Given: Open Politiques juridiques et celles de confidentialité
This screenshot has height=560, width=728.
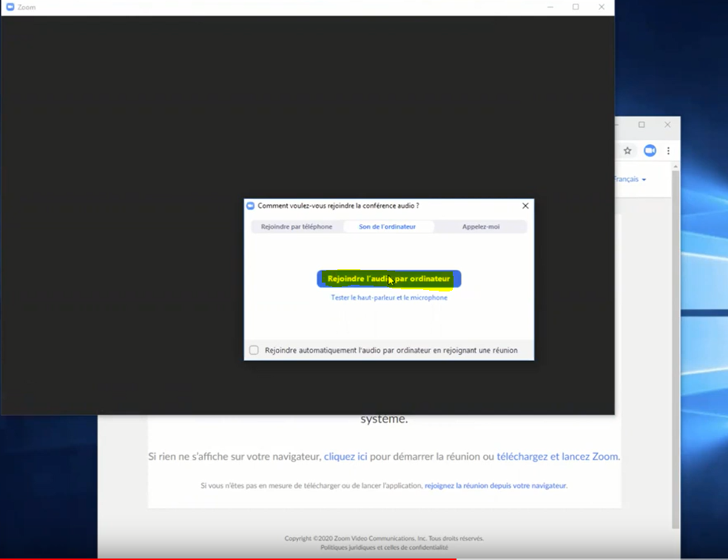Looking at the screenshot, I should (x=384, y=547).
